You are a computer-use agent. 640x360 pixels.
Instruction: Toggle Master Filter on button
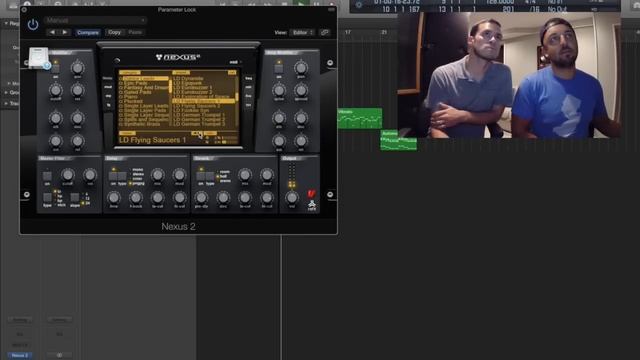(47, 176)
